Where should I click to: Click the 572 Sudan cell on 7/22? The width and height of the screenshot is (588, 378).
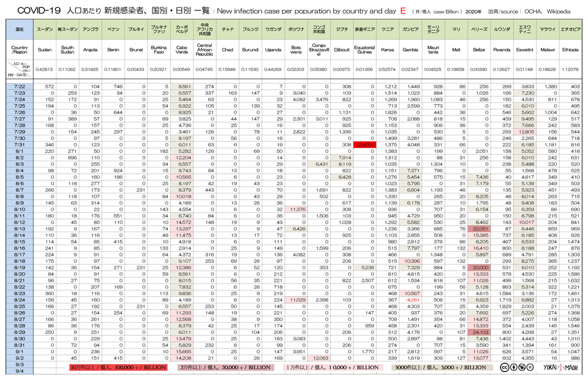(x=45, y=86)
